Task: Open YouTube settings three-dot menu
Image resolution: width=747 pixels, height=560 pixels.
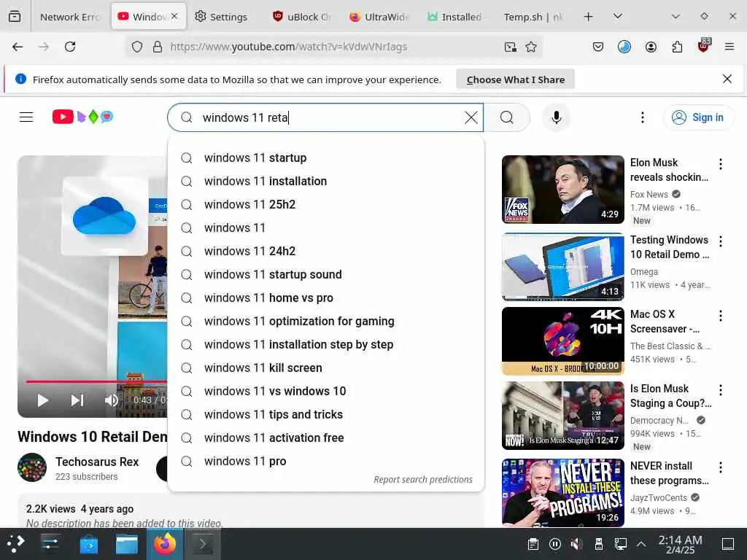Action: (x=642, y=117)
